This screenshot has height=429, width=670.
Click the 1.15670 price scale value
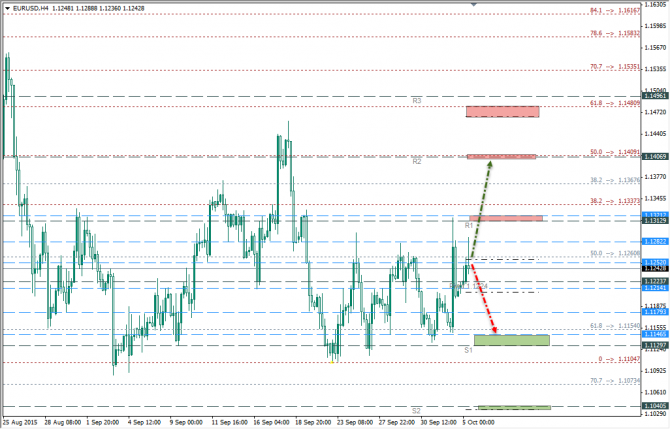(x=655, y=47)
